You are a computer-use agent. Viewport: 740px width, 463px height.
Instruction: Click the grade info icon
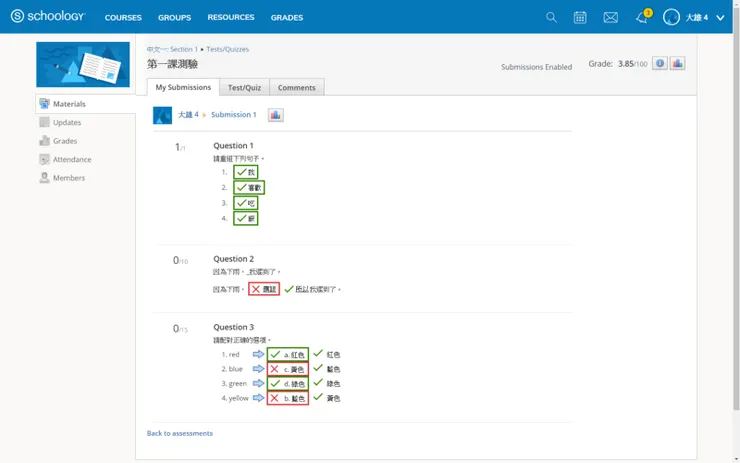(x=660, y=63)
